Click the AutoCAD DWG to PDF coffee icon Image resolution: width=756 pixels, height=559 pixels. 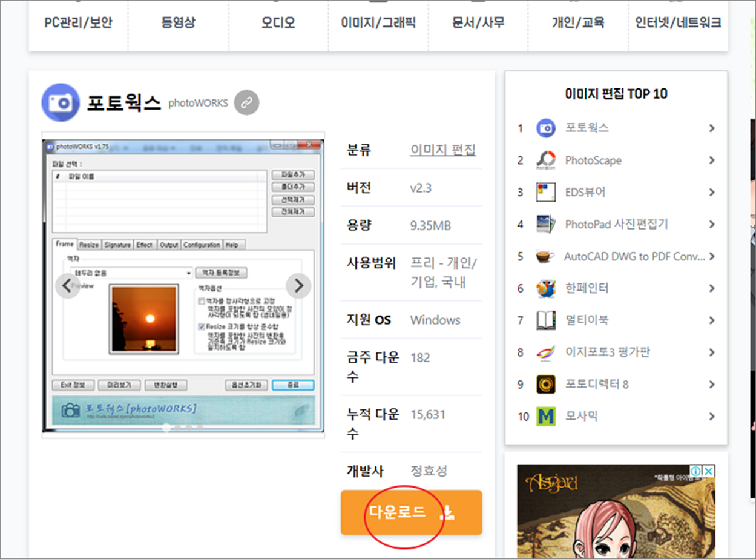[545, 257]
